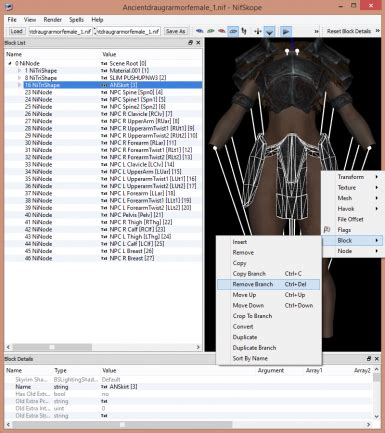
Task: Close the Block List panel
Action: coord(198,43)
